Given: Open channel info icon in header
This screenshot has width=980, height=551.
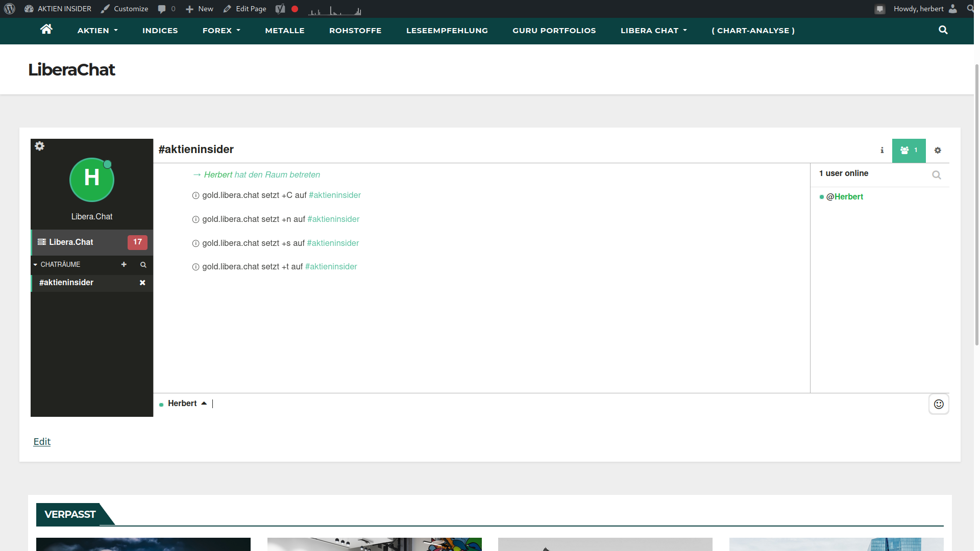Looking at the screenshot, I should click(881, 151).
